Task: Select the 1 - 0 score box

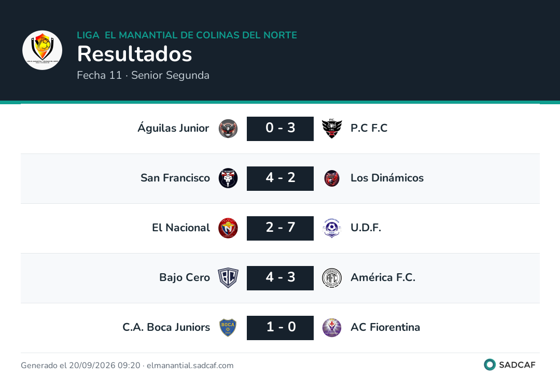Action: tap(281, 328)
